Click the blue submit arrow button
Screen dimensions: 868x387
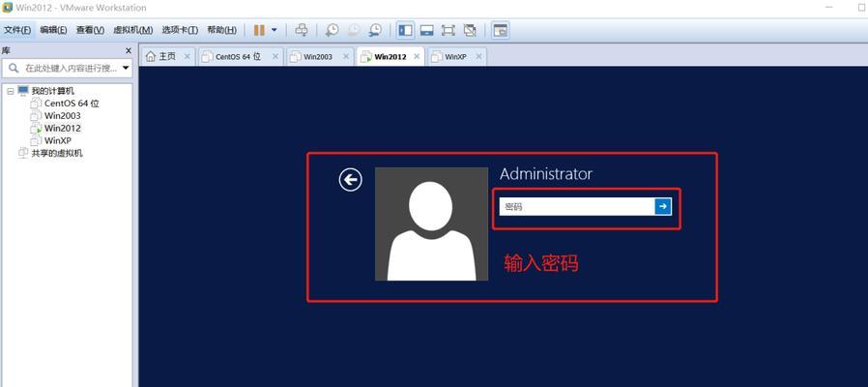(663, 207)
